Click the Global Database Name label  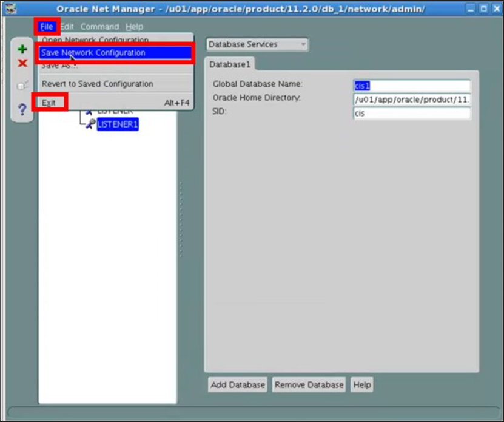coord(258,84)
